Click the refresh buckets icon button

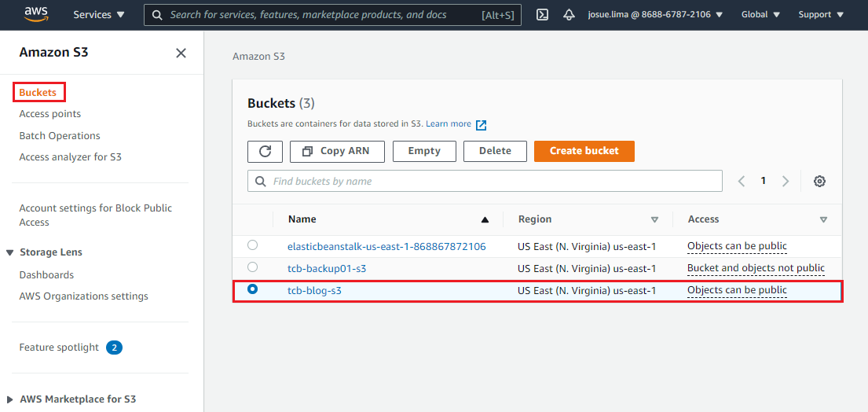[265, 151]
